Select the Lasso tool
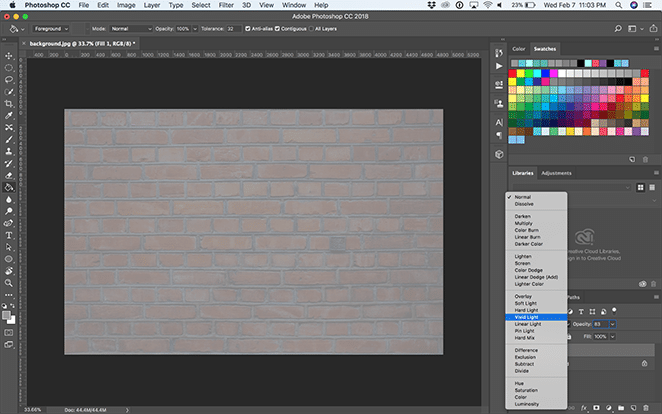Image resolution: width=662 pixels, height=414 pixels. tap(9, 79)
